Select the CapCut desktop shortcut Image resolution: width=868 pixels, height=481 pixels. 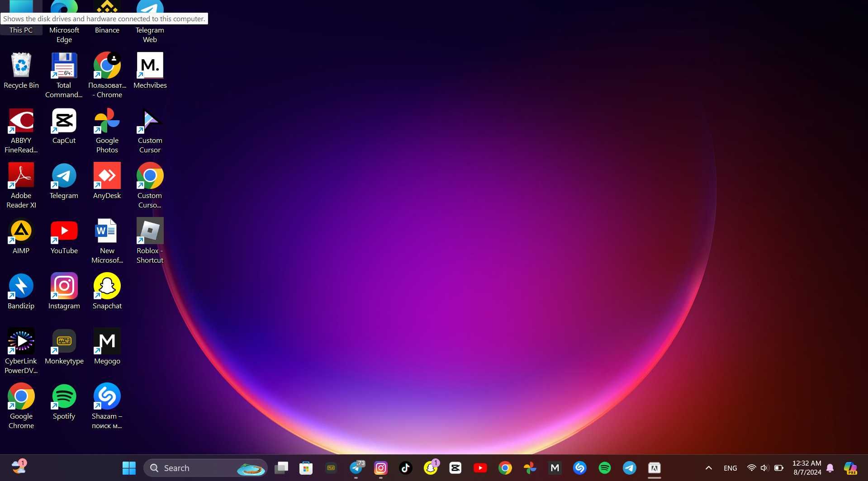pyautogui.click(x=64, y=126)
